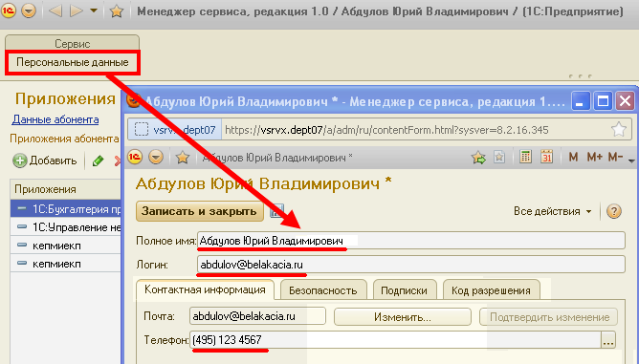Select 1С:Бухгалтерия row in list

pyautogui.click(x=66, y=209)
